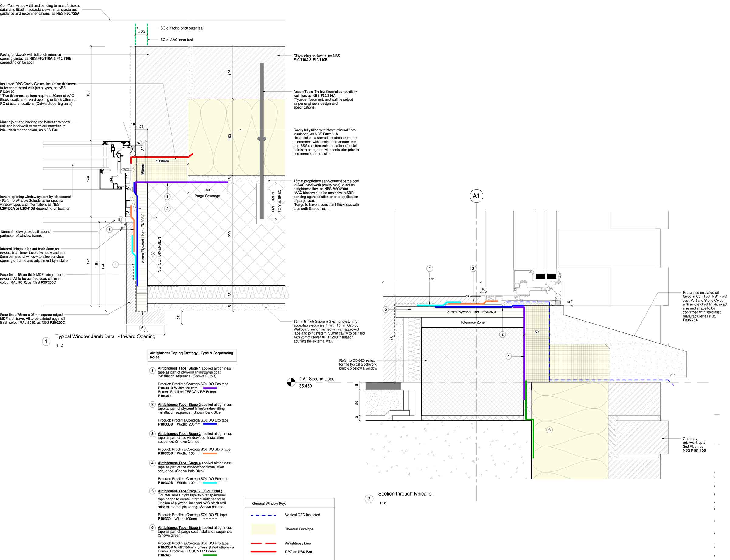The image size is (730, 560).
Task: Click the purple Stage 1 tape legend swatch
Action: [210, 388]
